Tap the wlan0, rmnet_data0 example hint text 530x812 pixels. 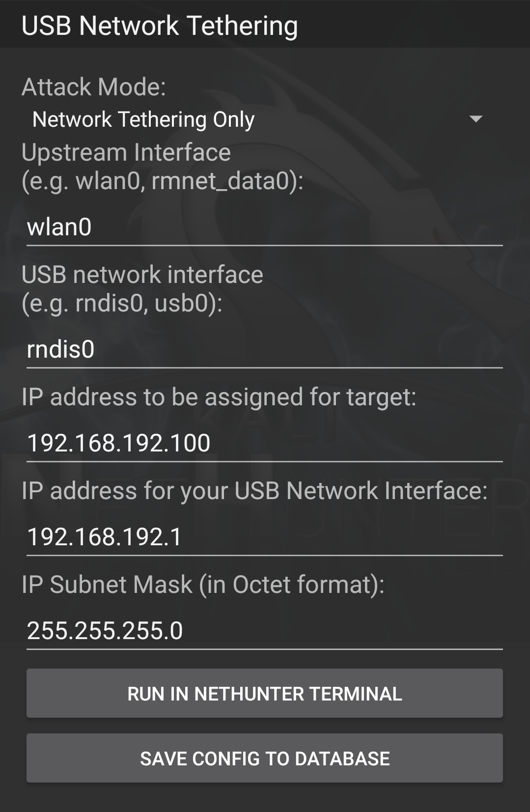[163, 181]
